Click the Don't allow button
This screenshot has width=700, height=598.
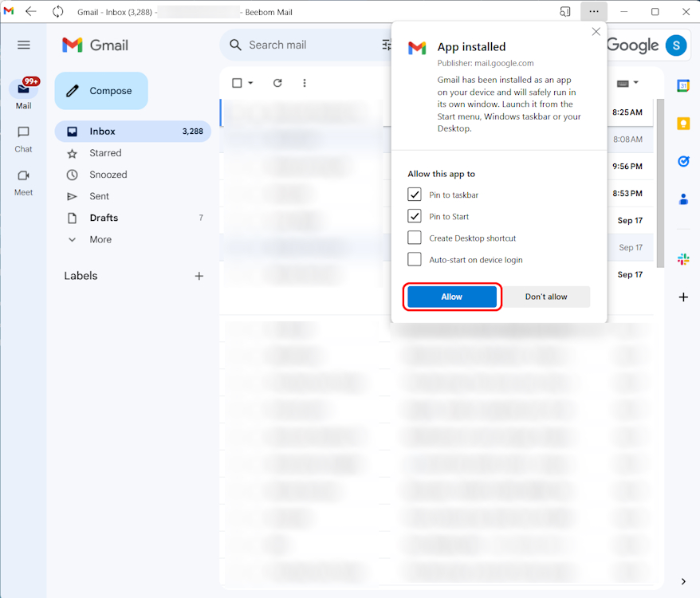(548, 296)
